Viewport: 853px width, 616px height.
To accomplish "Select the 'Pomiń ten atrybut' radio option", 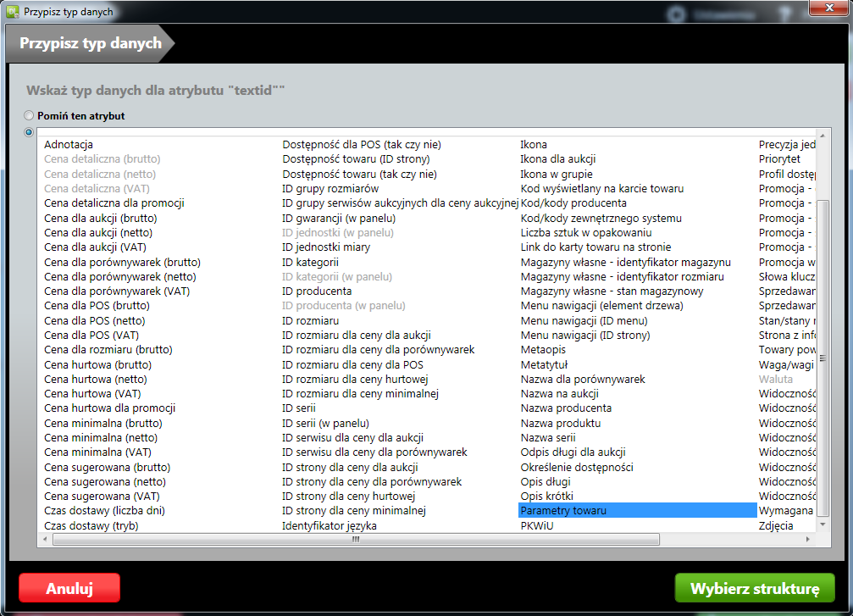I will (x=29, y=116).
